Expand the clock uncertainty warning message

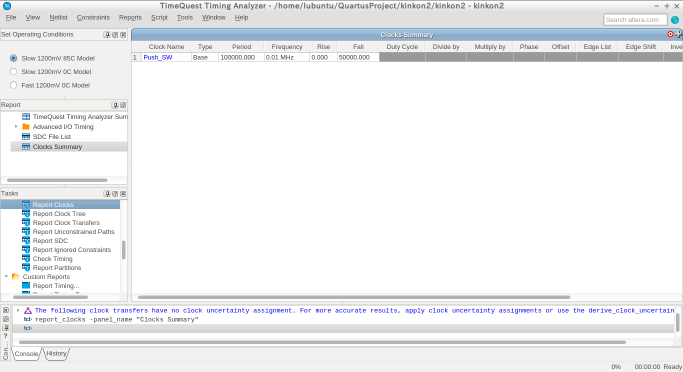coord(18,311)
